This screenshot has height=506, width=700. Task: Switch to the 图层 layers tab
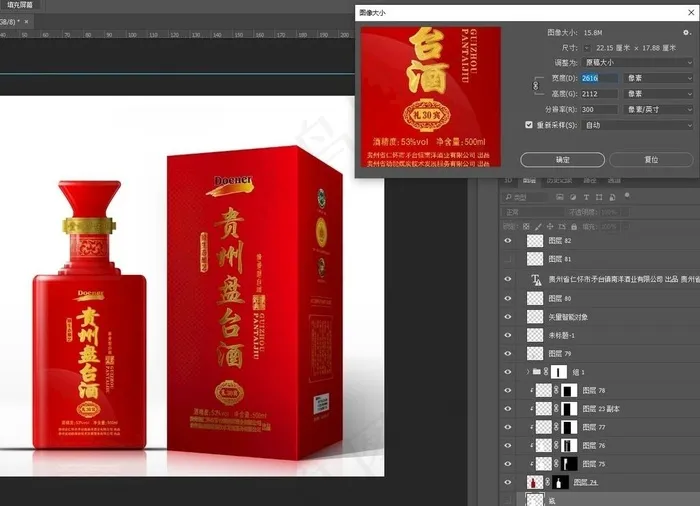click(x=529, y=180)
